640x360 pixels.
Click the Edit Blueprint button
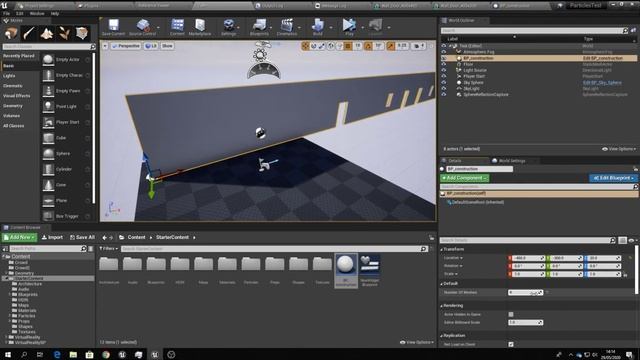[x=613, y=178]
